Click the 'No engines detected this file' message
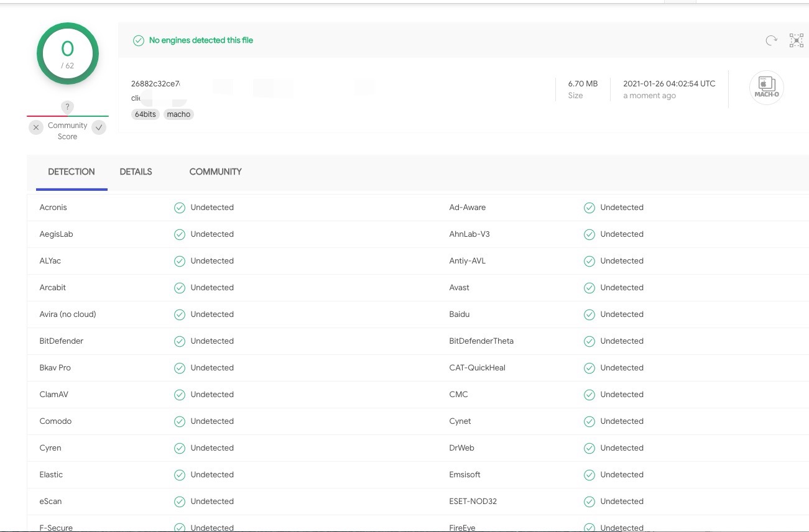 (x=201, y=40)
